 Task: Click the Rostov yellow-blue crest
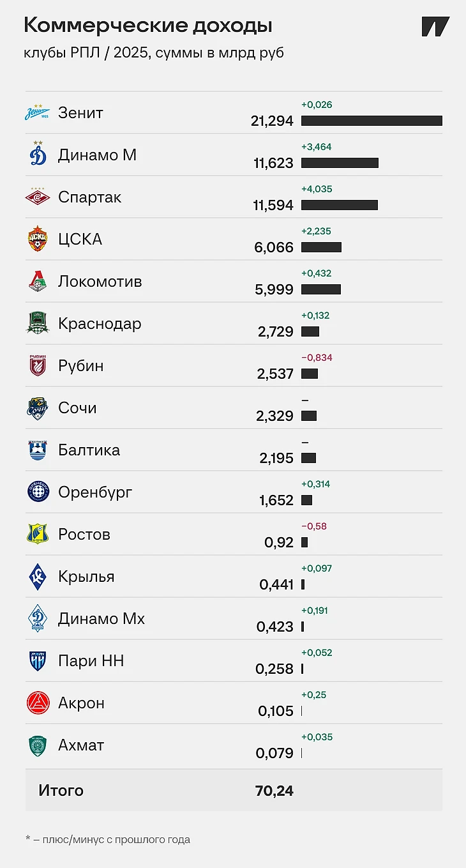pyautogui.click(x=38, y=534)
